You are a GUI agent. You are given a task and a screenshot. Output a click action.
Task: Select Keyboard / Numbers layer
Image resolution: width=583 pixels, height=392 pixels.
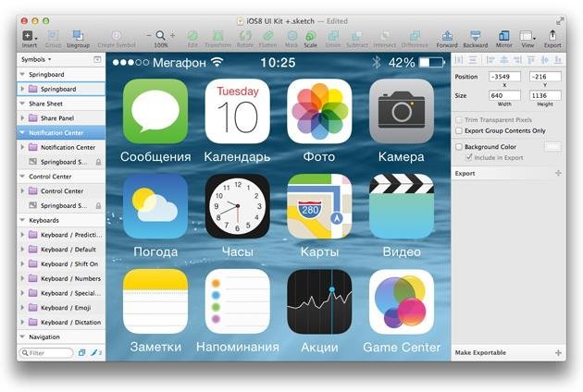point(61,278)
